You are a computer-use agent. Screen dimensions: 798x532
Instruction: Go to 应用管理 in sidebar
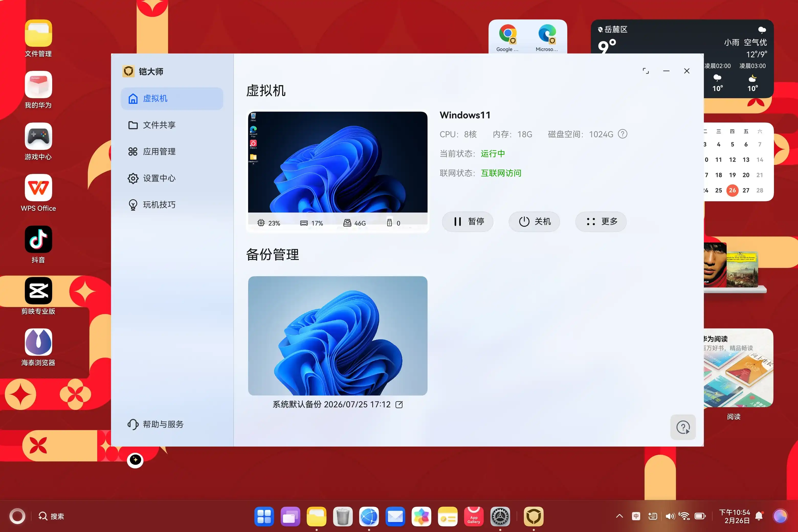pyautogui.click(x=172, y=152)
